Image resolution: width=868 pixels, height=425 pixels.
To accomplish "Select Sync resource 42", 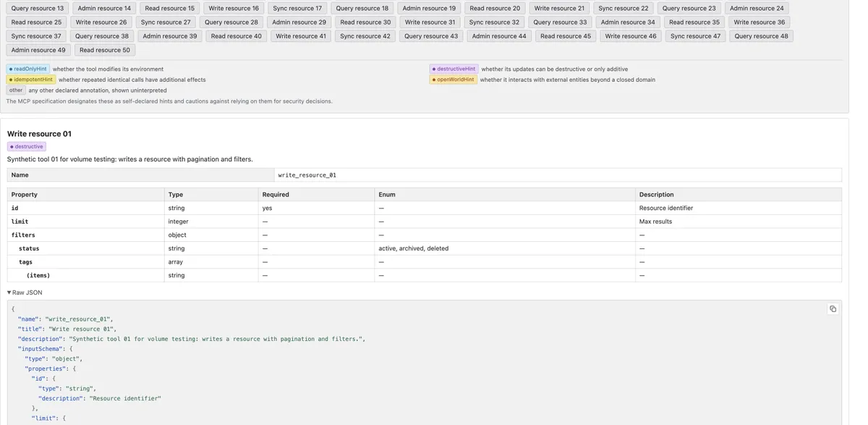I will coord(365,35).
